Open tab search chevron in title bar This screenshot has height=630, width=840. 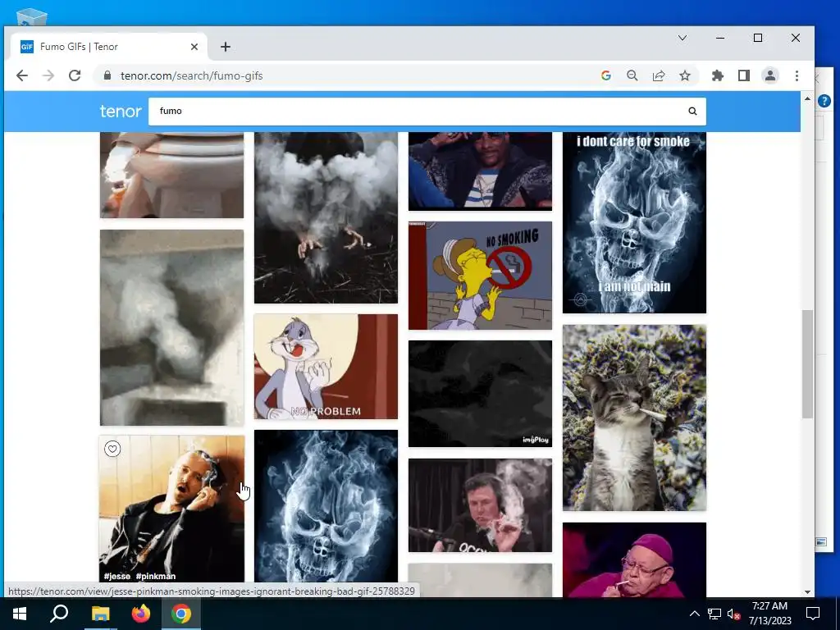pos(682,38)
